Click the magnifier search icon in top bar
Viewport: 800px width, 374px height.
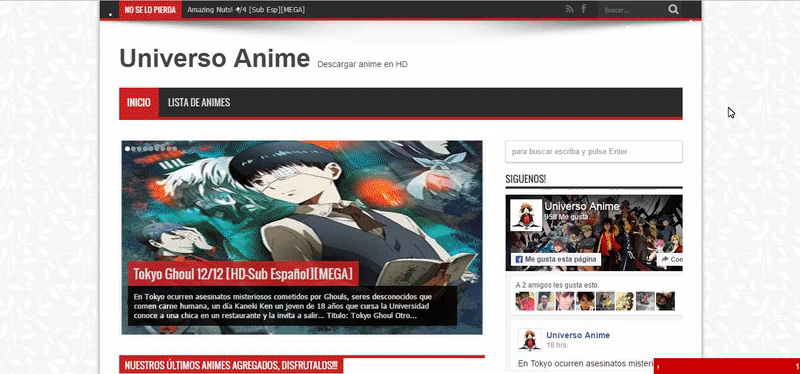[673, 9]
